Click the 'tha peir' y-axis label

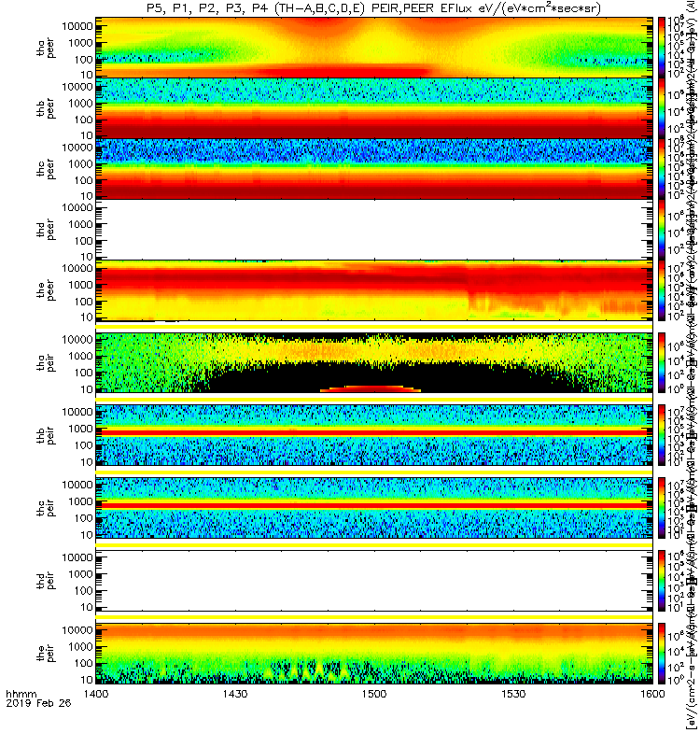tap(46, 363)
